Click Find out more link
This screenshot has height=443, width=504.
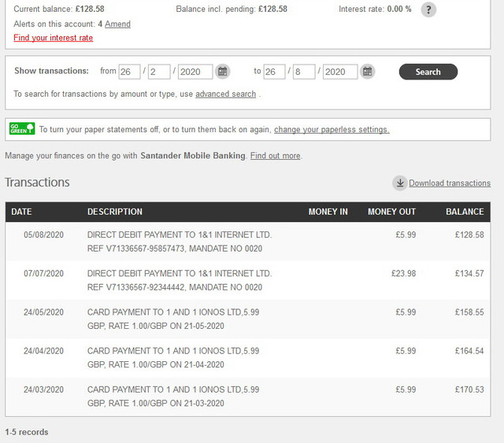276,156
